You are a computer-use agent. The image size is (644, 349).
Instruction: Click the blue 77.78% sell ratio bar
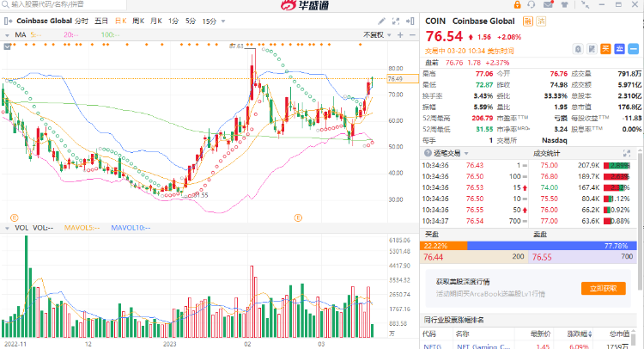coord(552,246)
